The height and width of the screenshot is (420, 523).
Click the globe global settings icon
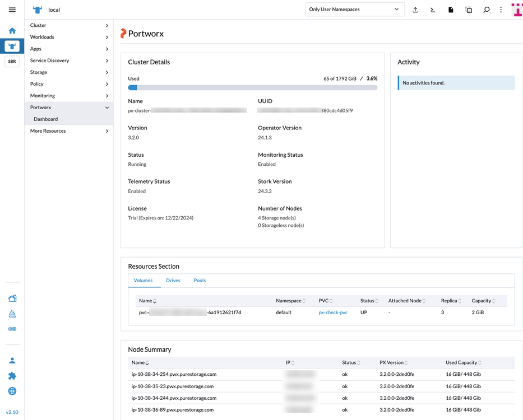(x=12, y=391)
